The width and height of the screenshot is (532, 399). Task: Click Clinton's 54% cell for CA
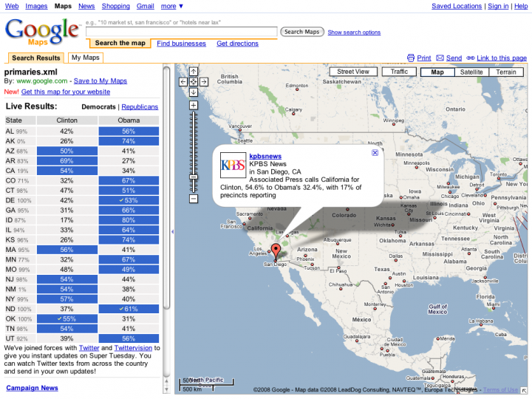point(66,171)
